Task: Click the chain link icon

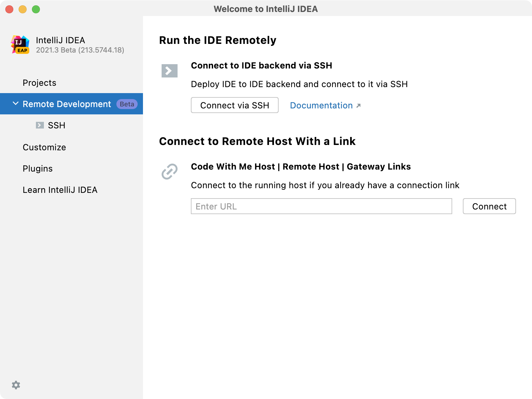Action: pyautogui.click(x=170, y=172)
